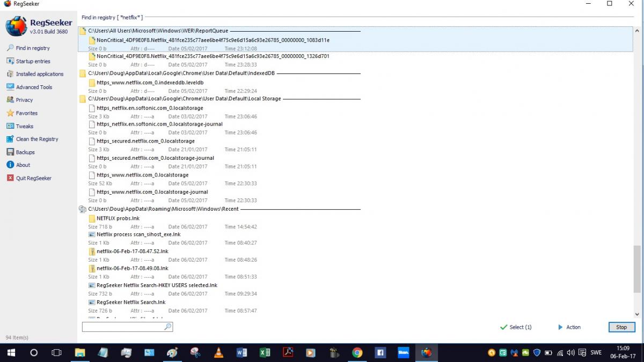Click the Windows Start button
This screenshot has height=362, width=644.
(11, 352)
